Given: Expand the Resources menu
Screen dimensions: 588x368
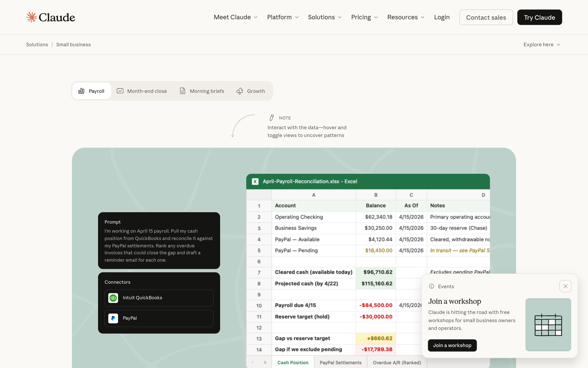Looking at the screenshot, I should pyautogui.click(x=406, y=17).
